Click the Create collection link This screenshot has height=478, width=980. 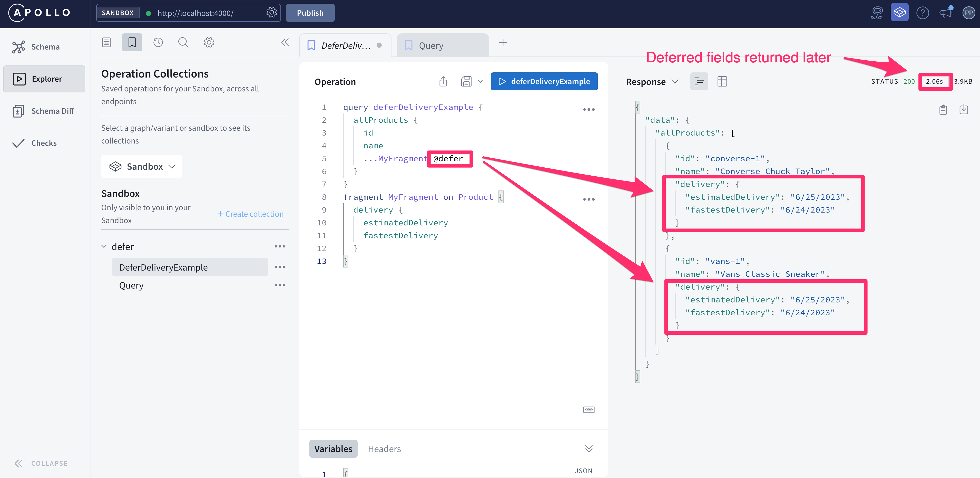[250, 214]
